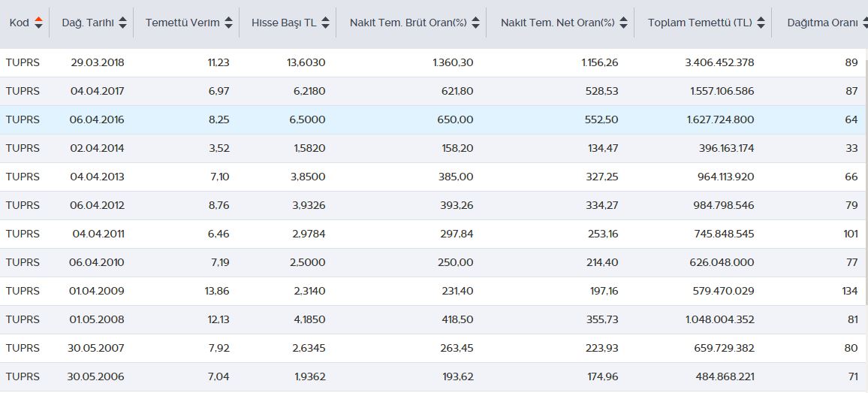Select date cell 02.04.2014
The height and width of the screenshot is (393, 868).
(97, 148)
